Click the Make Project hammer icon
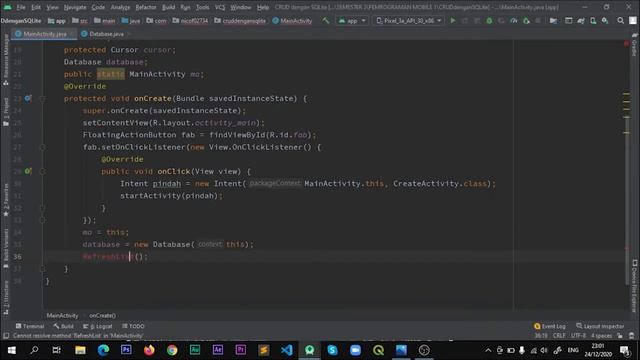This screenshot has height=360, width=640. [326, 20]
